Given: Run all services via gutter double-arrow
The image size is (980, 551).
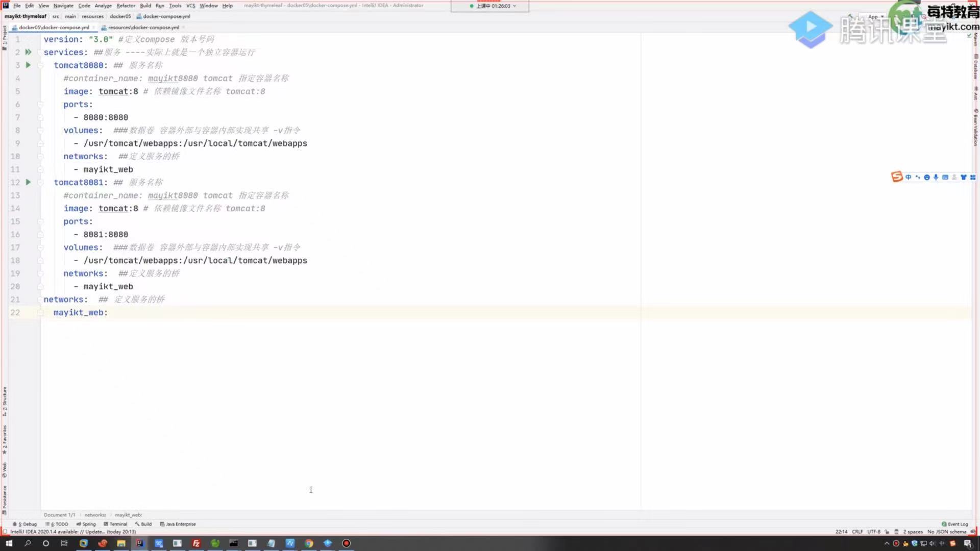Looking at the screenshot, I should tap(28, 52).
